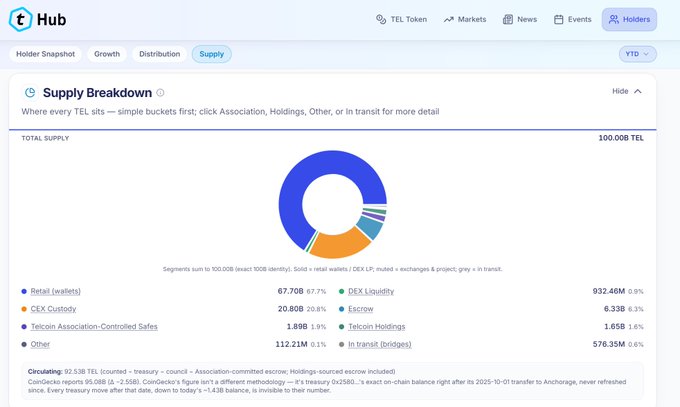Click the 20.80B CEX Custody value
The width and height of the screenshot is (680, 407).
(x=291, y=309)
